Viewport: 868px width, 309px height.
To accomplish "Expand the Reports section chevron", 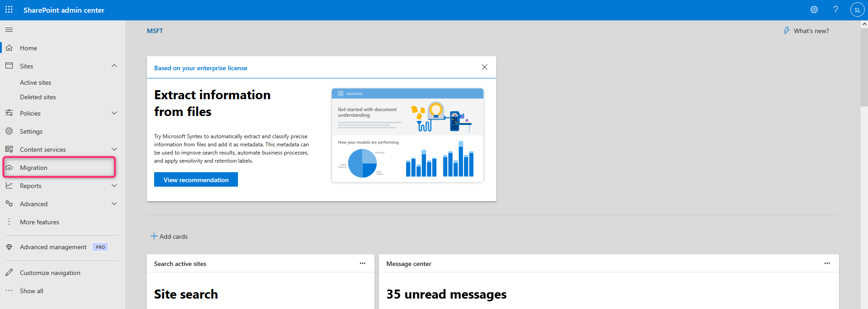I will 114,185.
